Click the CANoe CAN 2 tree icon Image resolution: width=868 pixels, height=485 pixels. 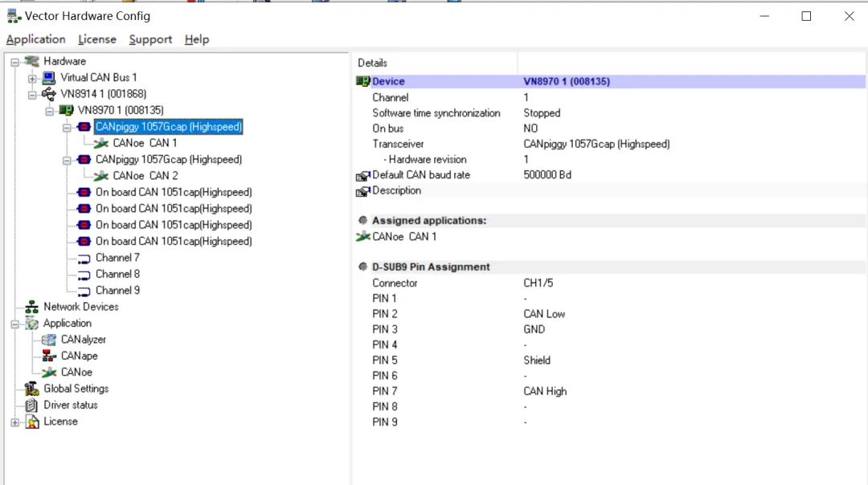pos(100,176)
